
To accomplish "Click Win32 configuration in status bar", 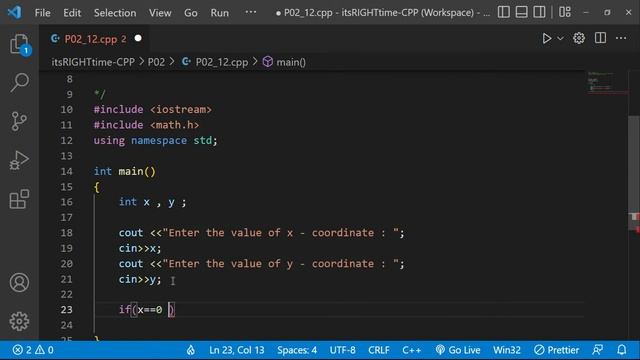I will pos(507,350).
